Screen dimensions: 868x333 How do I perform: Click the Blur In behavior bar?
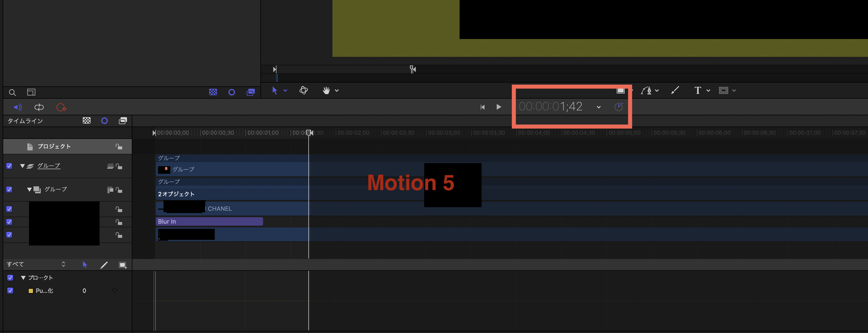tap(209, 221)
